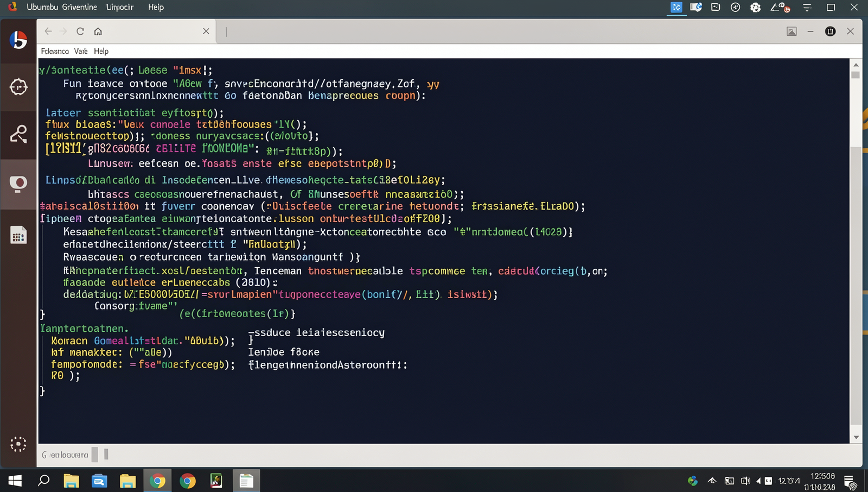Select the crosshair target sidebar icon
The height and width of the screenshot is (492, 868).
tap(18, 87)
